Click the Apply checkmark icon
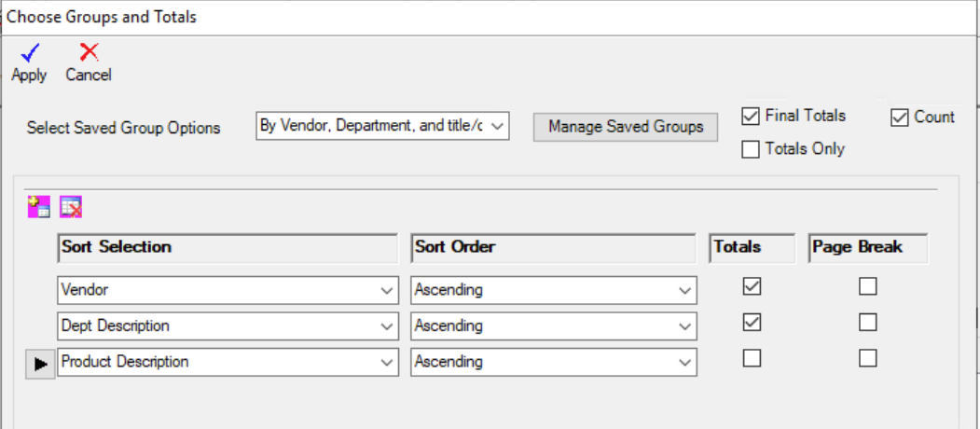Viewport: 980px width, 429px height. coord(30,52)
